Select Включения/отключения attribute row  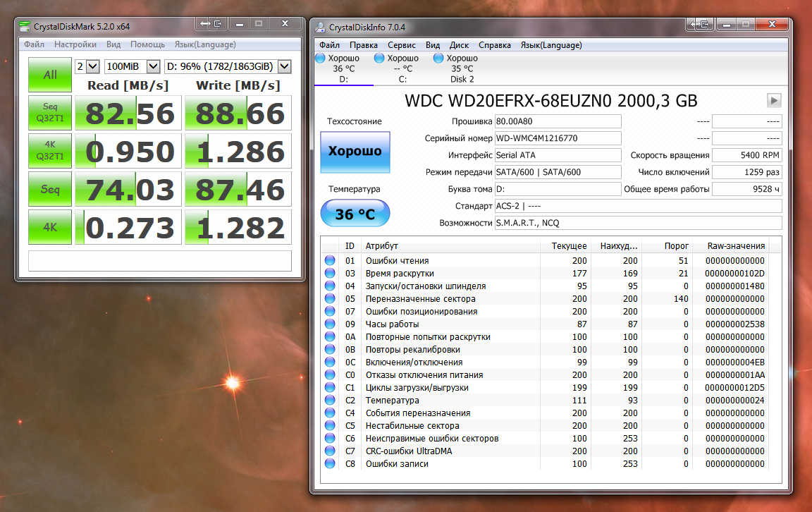pyautogui.click(x=545, y=362)
